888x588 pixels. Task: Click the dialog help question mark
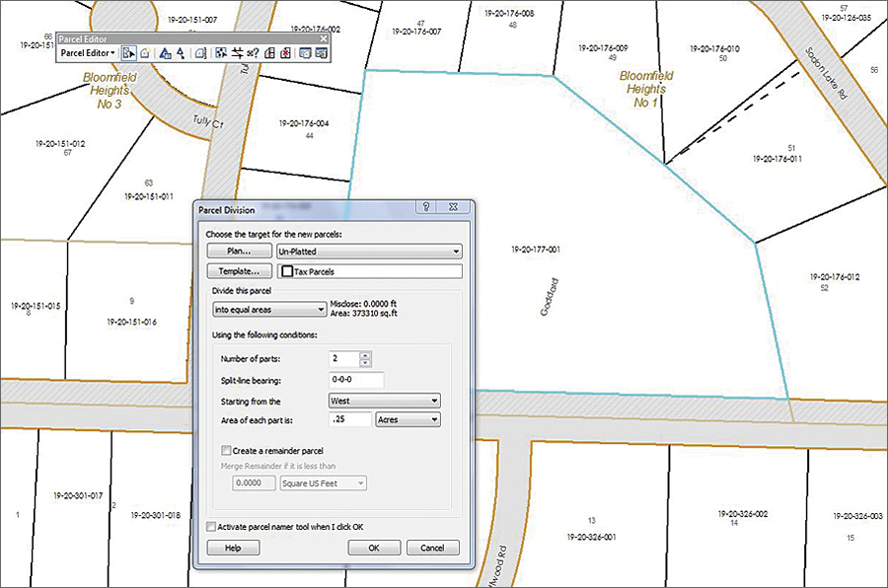(x=426, y=207)
